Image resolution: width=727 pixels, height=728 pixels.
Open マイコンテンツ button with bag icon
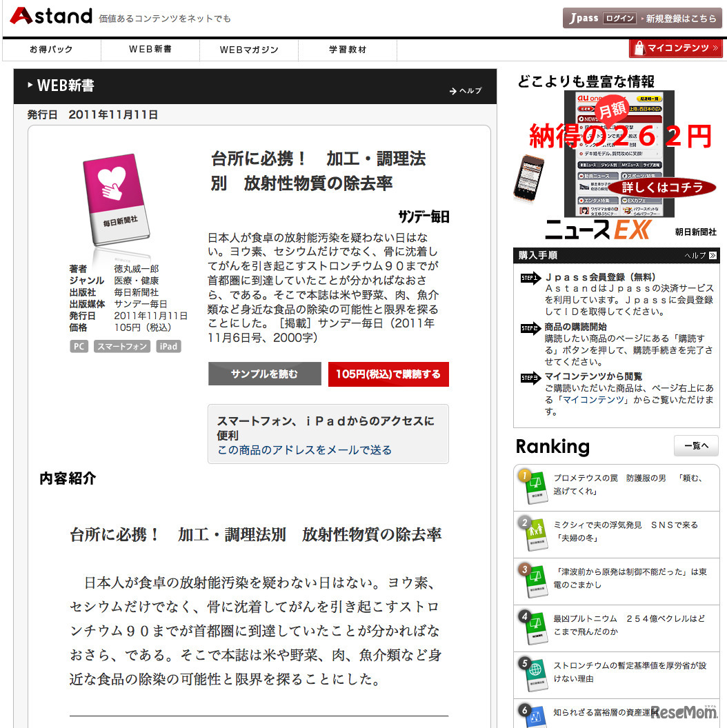675,48
